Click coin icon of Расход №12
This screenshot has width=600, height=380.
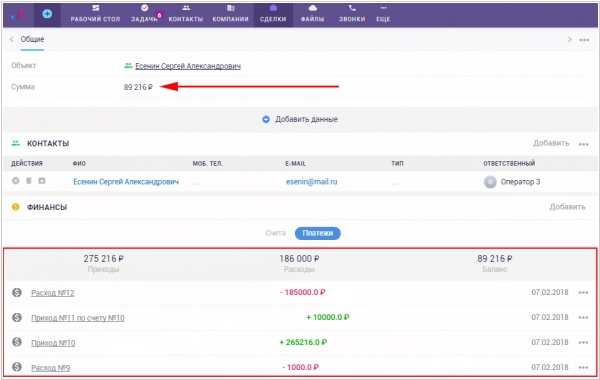17,292
